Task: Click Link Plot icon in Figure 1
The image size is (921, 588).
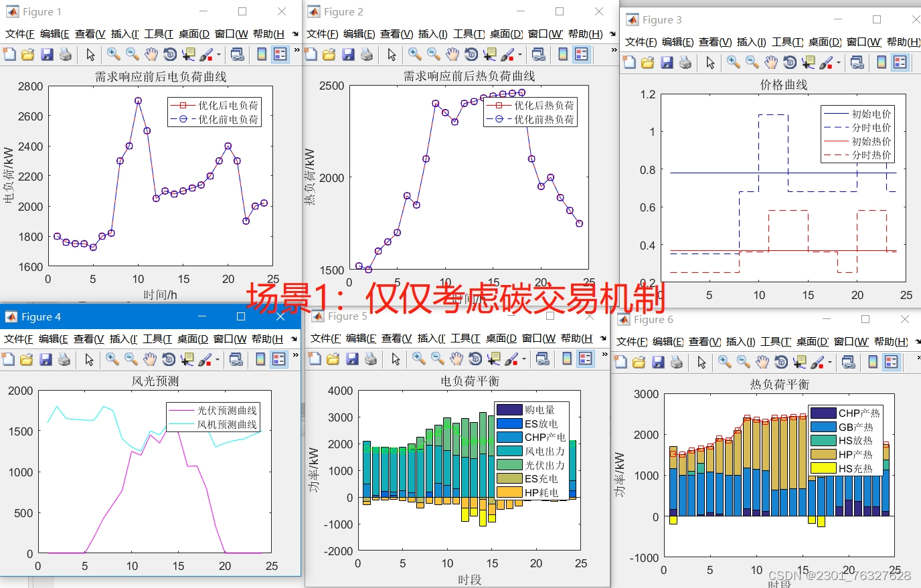Action: tap(237, 54)
